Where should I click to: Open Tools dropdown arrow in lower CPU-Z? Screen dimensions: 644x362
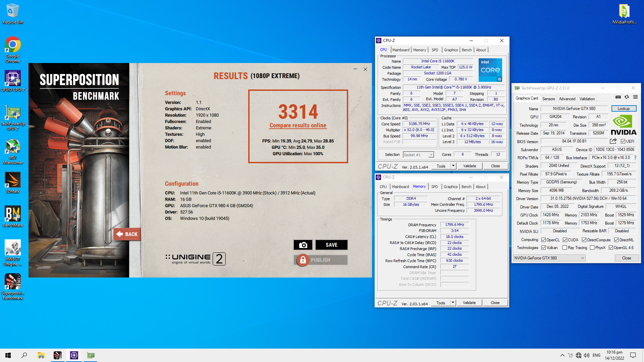pos(453,303)
